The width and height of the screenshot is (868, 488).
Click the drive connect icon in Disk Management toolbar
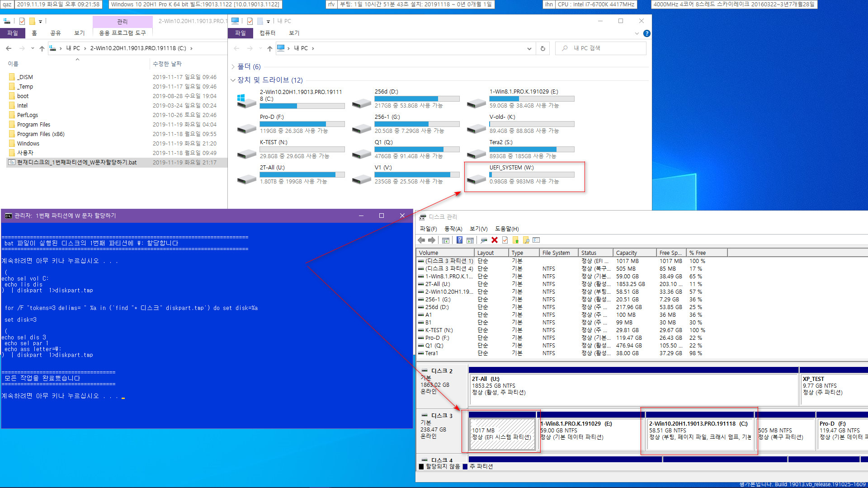(x=484, y=240)
